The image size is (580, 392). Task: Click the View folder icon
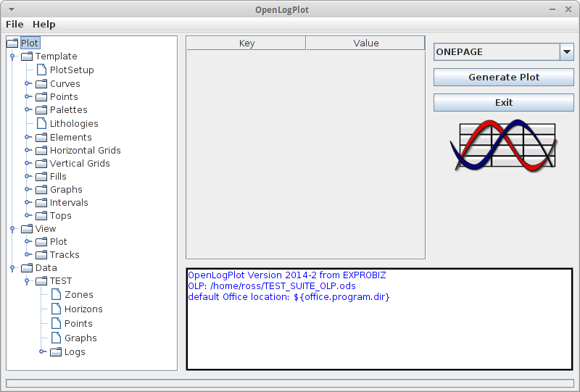point(27,229)
